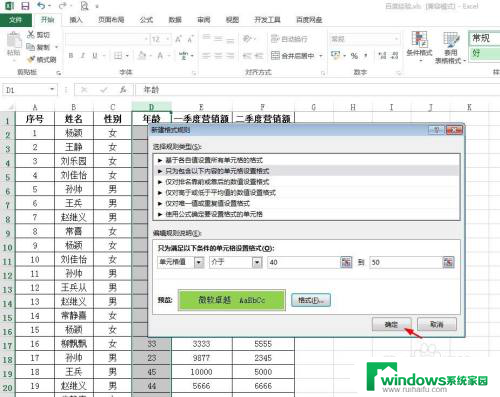
Task: Click the Insert Function fx icon
Action: 123,90
